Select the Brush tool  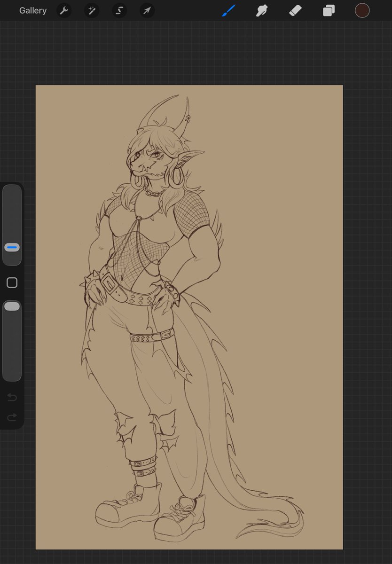click(228, 10)
